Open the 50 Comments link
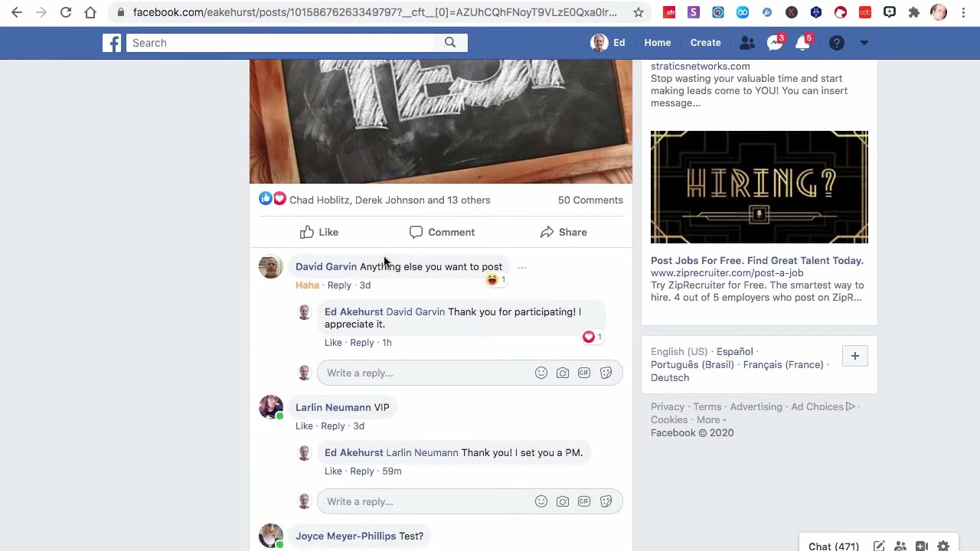The image size is (980, 551). (590, 200)
